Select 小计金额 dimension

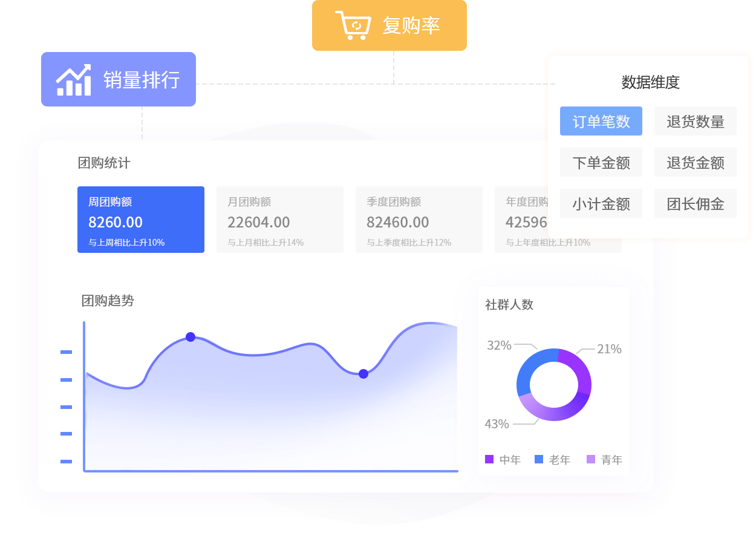pos(601,204)
